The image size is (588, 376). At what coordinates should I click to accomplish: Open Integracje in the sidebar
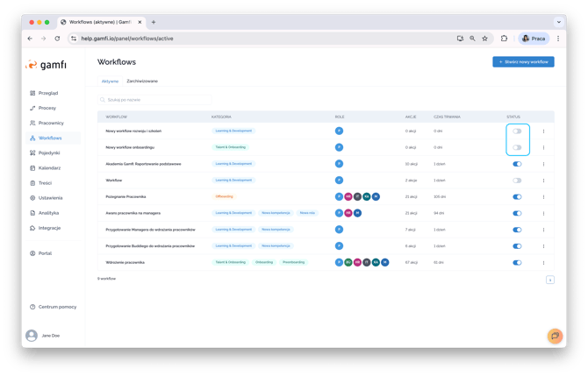[49, 228]
